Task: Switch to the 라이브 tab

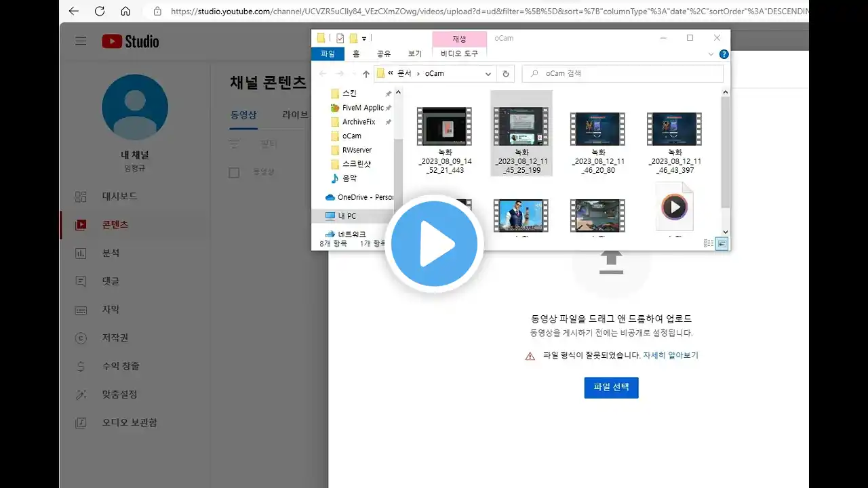Action: click(295, 115)
